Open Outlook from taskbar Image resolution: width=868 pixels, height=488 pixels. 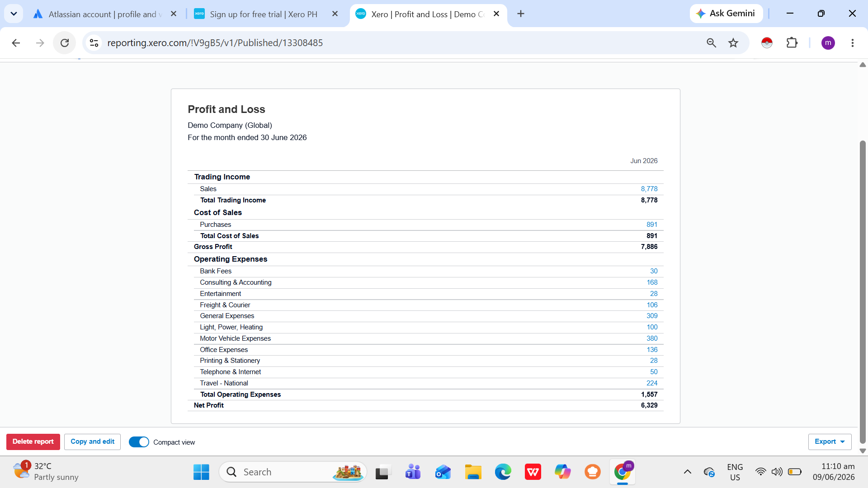tap(443, 472)
